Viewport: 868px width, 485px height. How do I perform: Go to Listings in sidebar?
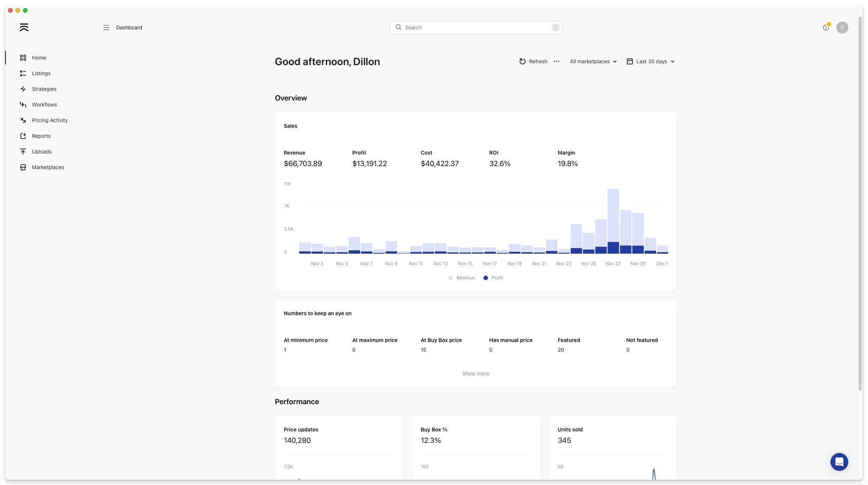click(x=41, y=73)
